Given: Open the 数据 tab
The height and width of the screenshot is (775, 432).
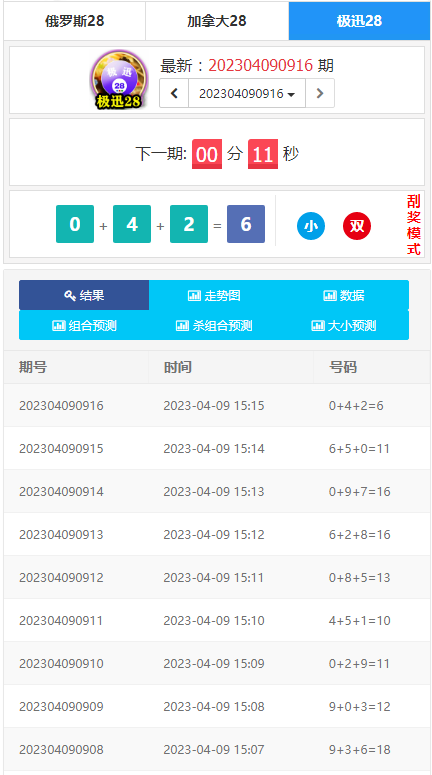Looking at the screenshot, I should pos(344,296).
